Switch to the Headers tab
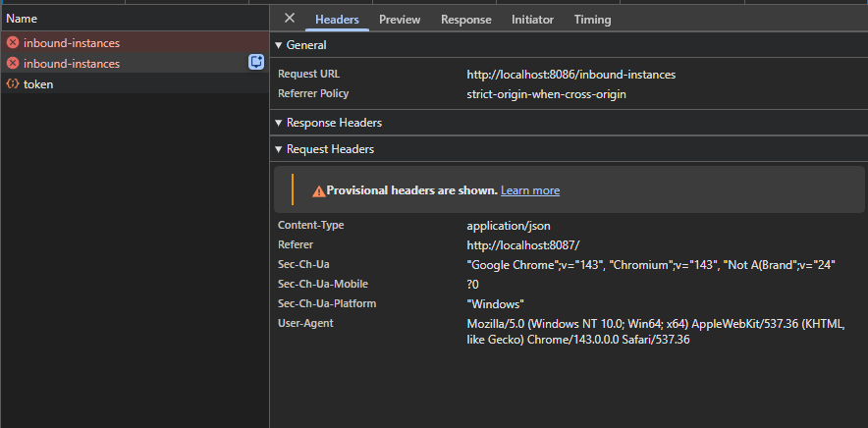The height and width of the screenshot is (428, 868). 337,20
